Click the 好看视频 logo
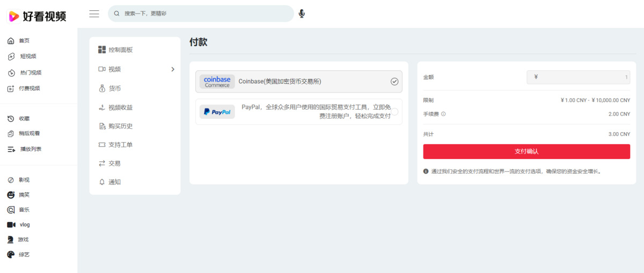This screenshot has height=273, width=644. click(x=37, y=16)
